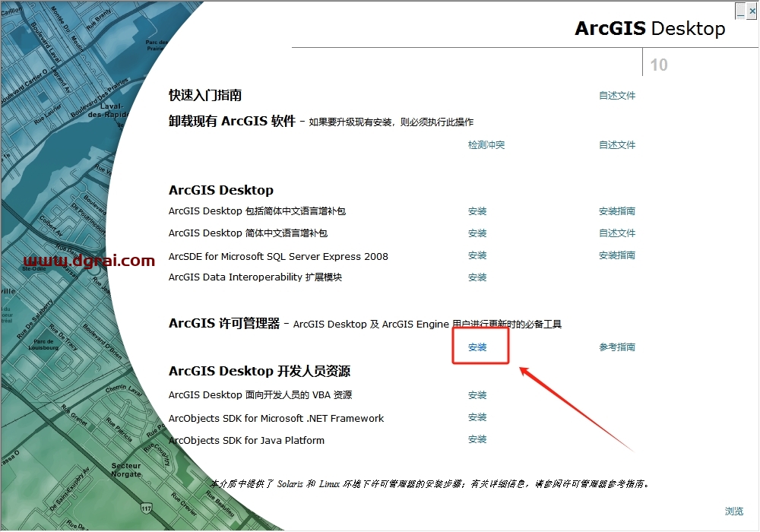Viewport: 760px width, 532px height.
Task: Open the 自述文件 link beside 快速入门指南
Action: click(617, 96)
